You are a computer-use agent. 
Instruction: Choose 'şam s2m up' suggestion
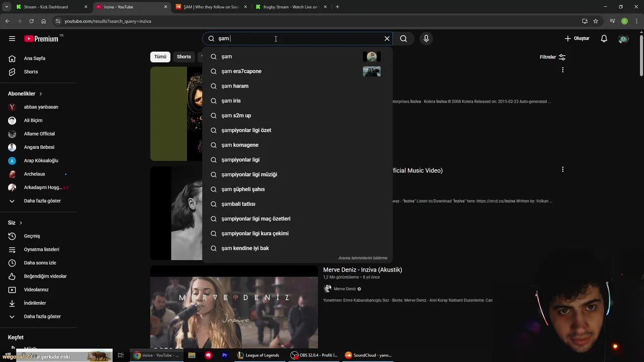click(x=297, y=116)
